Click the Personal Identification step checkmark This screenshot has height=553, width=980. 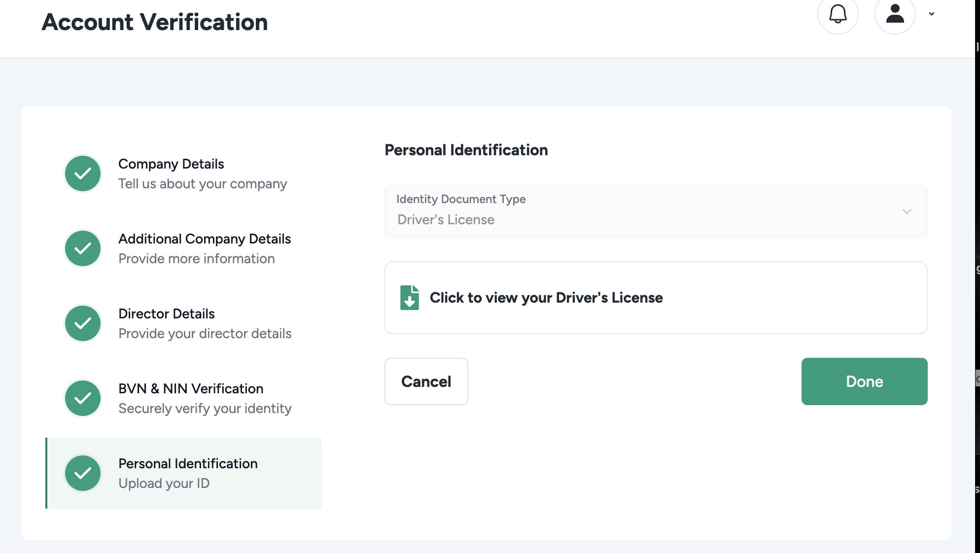[x=83, y=473]
